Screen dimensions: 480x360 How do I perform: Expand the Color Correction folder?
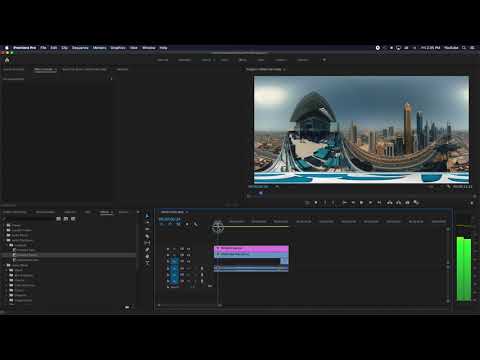7,285
